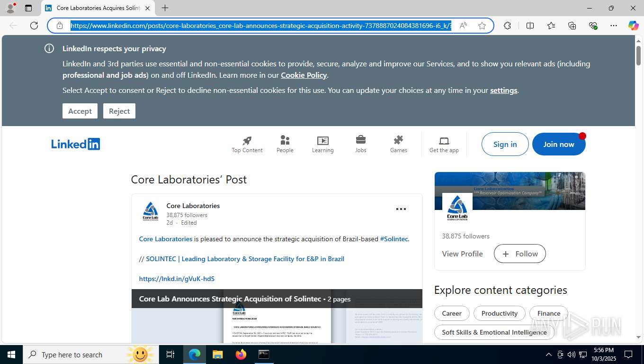Accept LinkedIn cookies

point(80,111)
